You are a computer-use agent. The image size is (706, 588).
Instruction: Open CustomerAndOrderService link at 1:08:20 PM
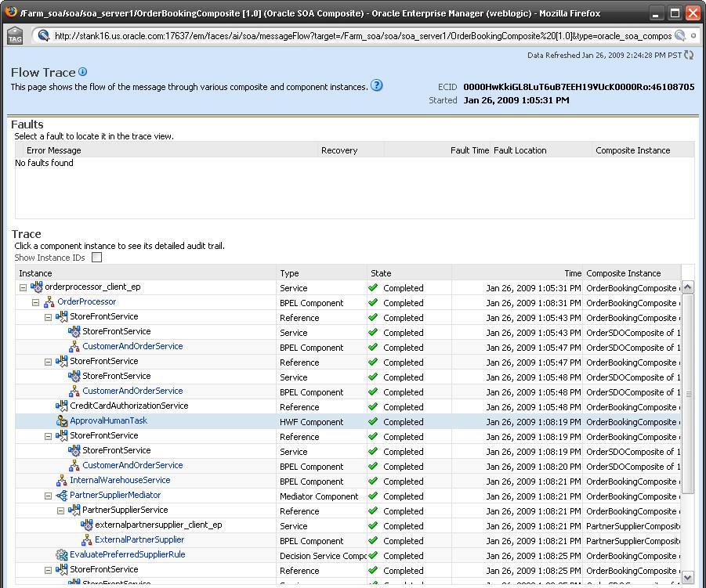133,465
